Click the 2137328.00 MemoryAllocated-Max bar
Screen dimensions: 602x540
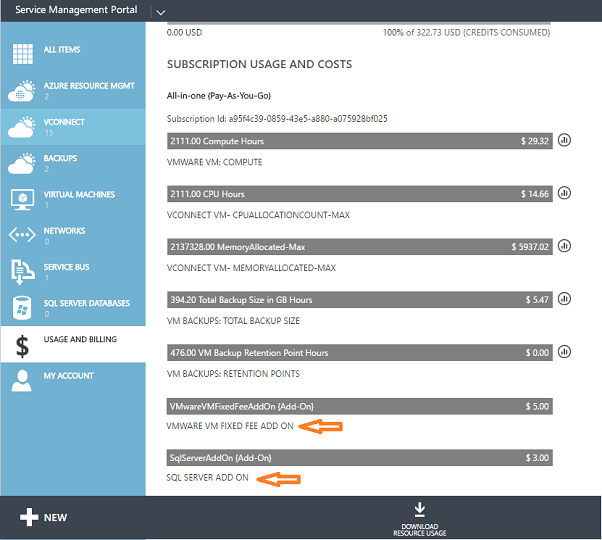click(360, 247)
